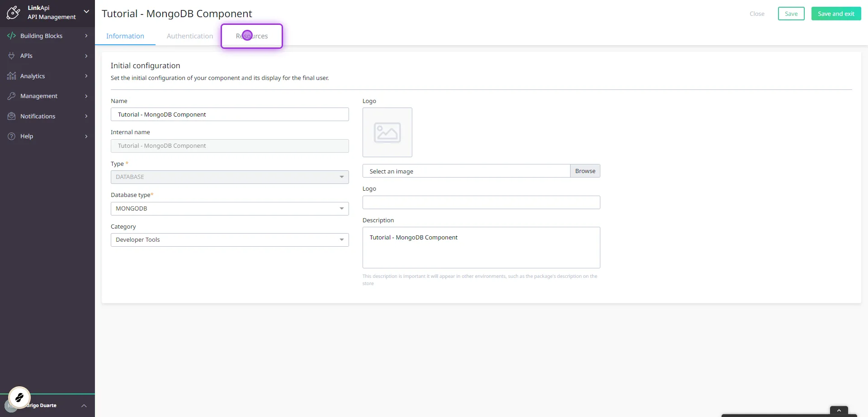This screenshot has width=868, height=417.
Task: Click the Analytics chart icon
Action: click(x=12, y=76)
